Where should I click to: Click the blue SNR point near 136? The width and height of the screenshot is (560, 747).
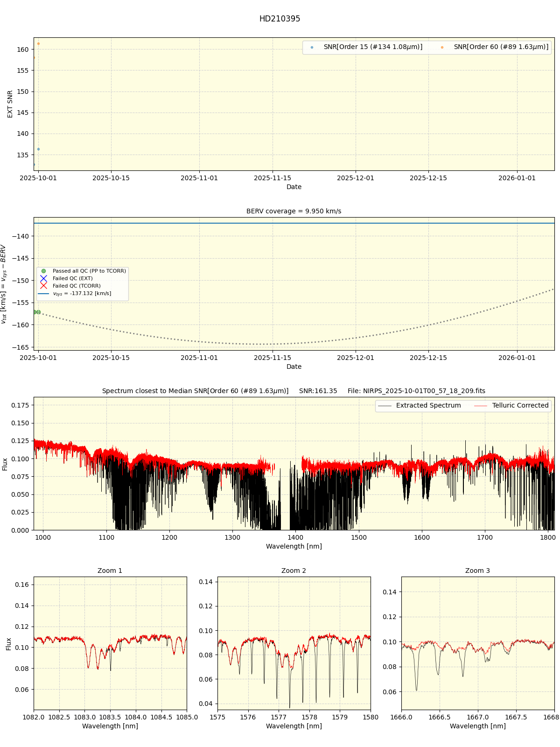click(x=38, y=149)
